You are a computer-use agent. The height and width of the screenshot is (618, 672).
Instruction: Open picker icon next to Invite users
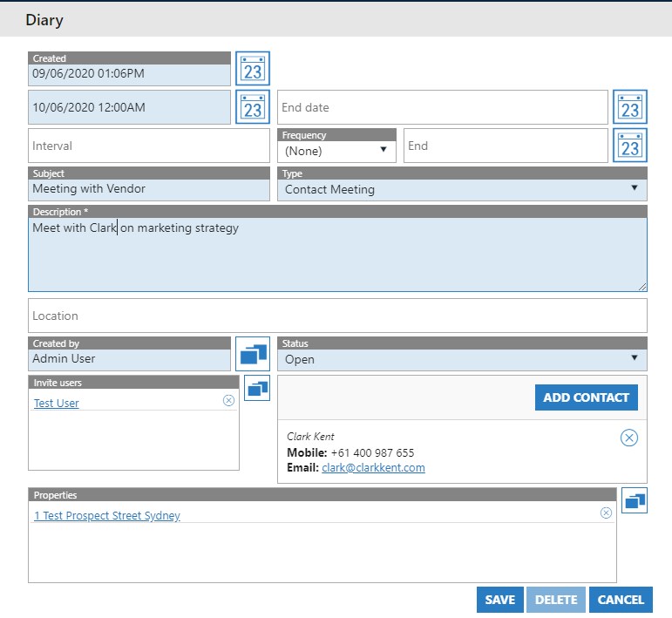click(257, 389)
